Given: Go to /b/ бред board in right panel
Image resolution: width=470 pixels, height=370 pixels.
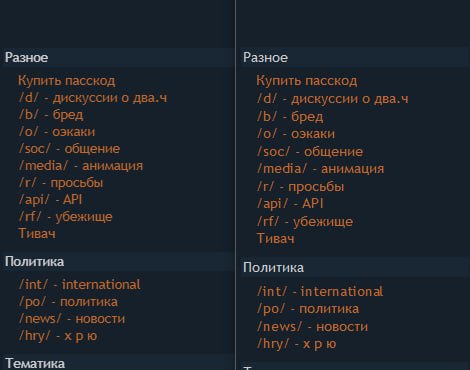Looking at the screenshot, I should click(290, 117).
